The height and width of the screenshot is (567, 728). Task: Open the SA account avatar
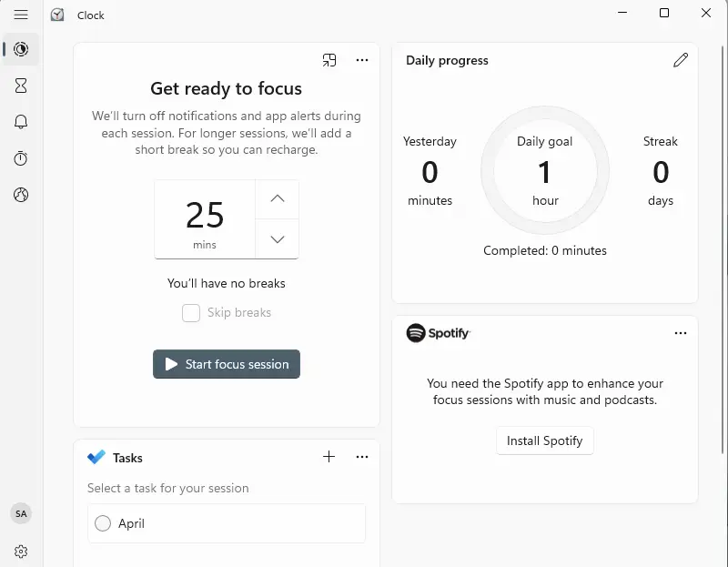click(21, 513)
